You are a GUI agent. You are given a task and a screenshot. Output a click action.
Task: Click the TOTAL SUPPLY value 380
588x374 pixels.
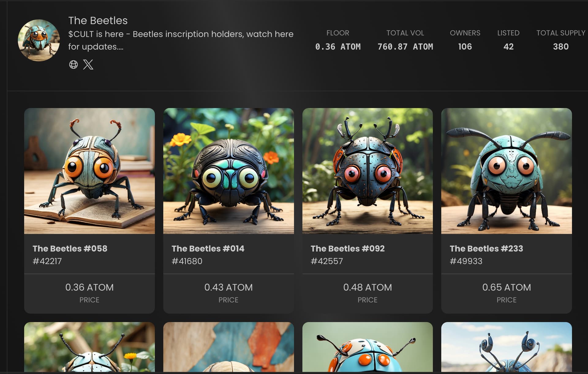click(561, 47)
